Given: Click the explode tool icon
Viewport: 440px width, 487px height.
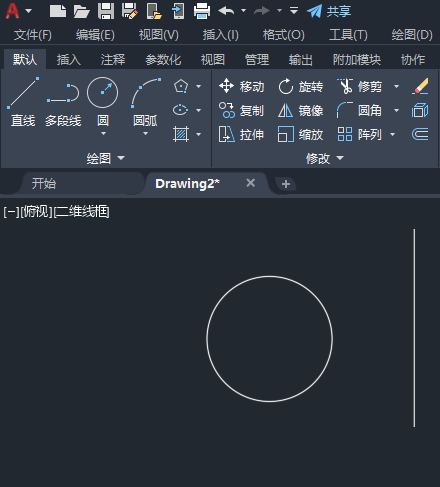Looking at the screenshot, I should coord(420,110).
